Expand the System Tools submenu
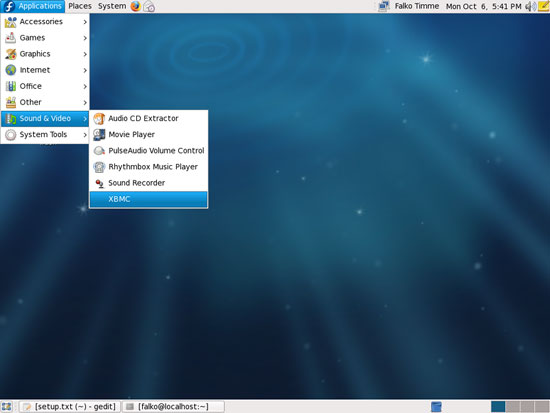This screenshot has width=550, height=413. 45,135
